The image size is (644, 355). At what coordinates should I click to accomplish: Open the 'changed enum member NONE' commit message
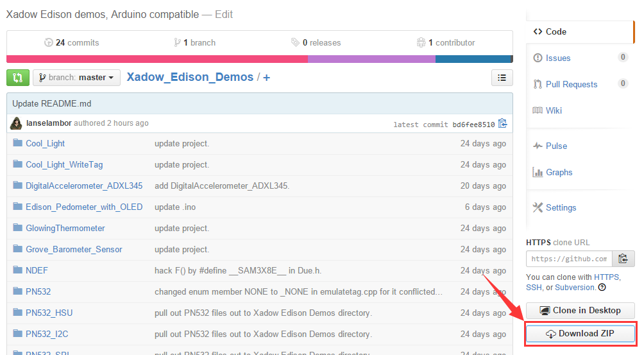point(298,291)
